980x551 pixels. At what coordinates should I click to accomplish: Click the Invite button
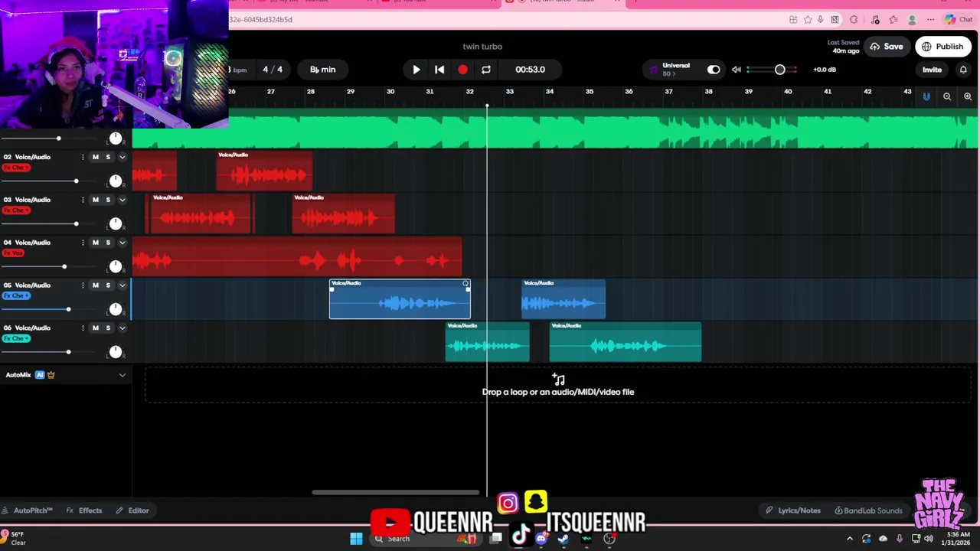(x=932, y=70)
